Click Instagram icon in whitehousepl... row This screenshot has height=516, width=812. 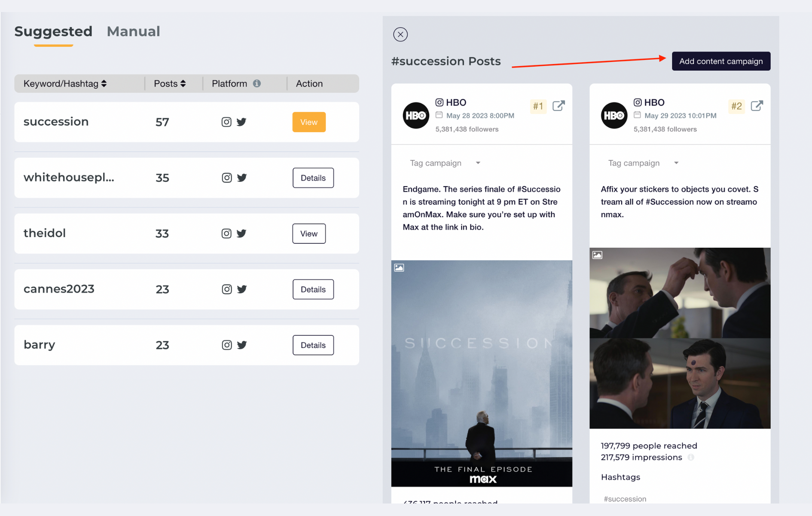point(227,178)
